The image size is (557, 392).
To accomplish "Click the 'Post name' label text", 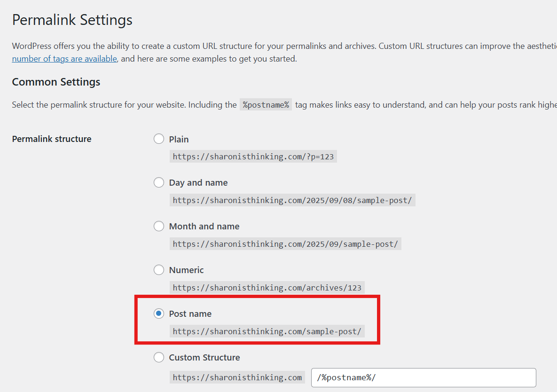I will (x=190, y=314).
